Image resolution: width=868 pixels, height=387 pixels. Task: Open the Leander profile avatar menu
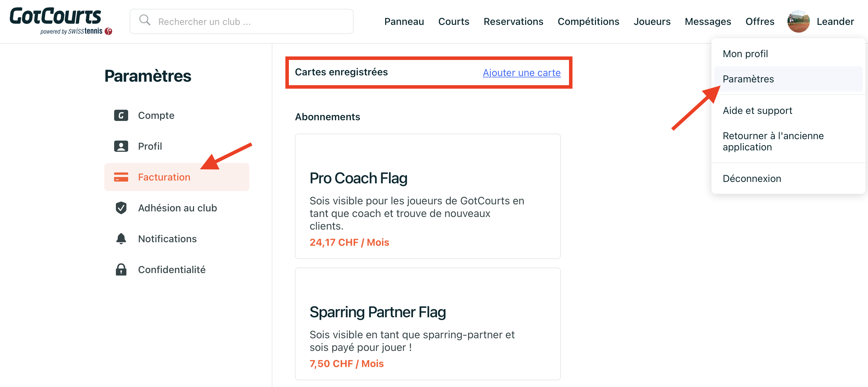click(798, 21)
